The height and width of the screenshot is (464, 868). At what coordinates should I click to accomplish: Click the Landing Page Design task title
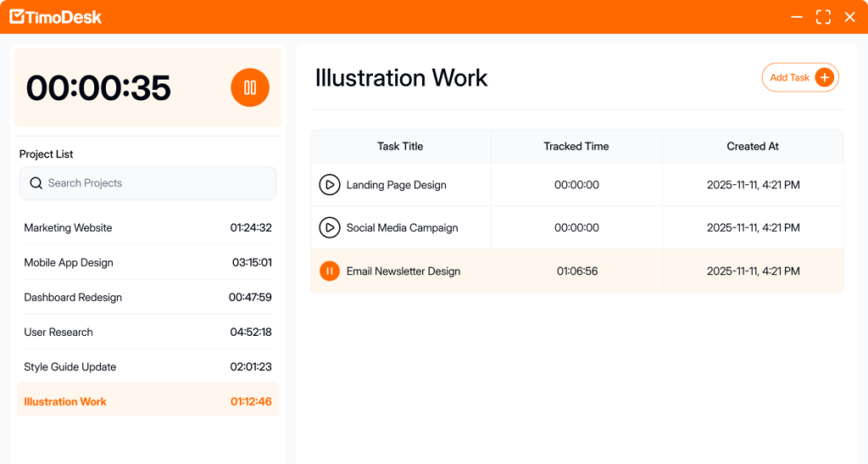tap(397, 185)
